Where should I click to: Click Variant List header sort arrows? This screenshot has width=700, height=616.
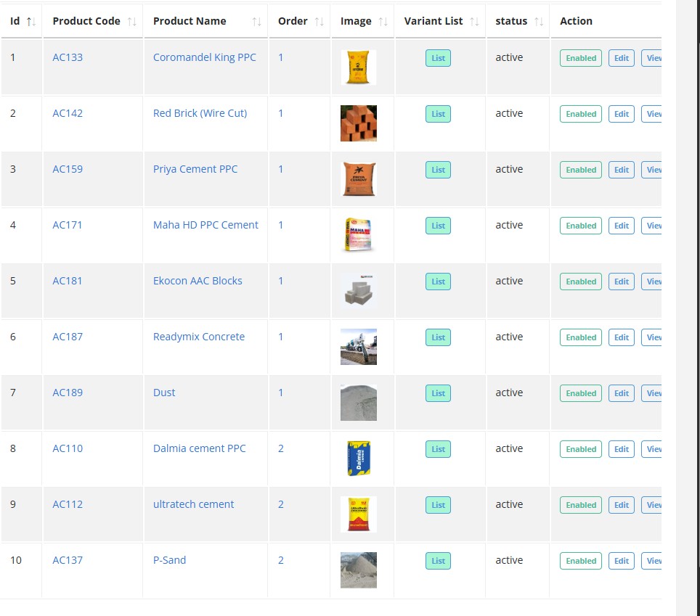tap(474, 22)
